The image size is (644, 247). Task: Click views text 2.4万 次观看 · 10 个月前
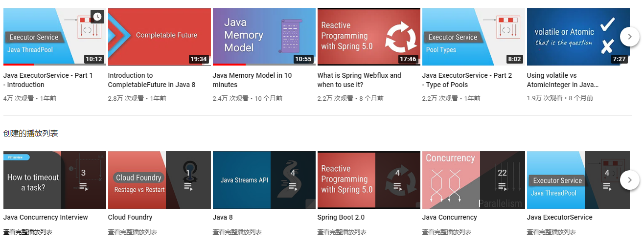[x=248, y=98]
